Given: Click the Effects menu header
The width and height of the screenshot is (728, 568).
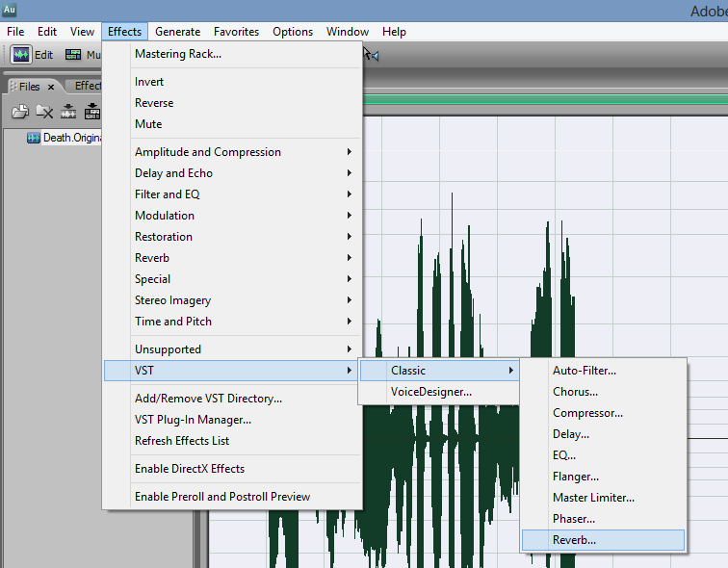Looking at the screenshot, I should coord(124,32).
